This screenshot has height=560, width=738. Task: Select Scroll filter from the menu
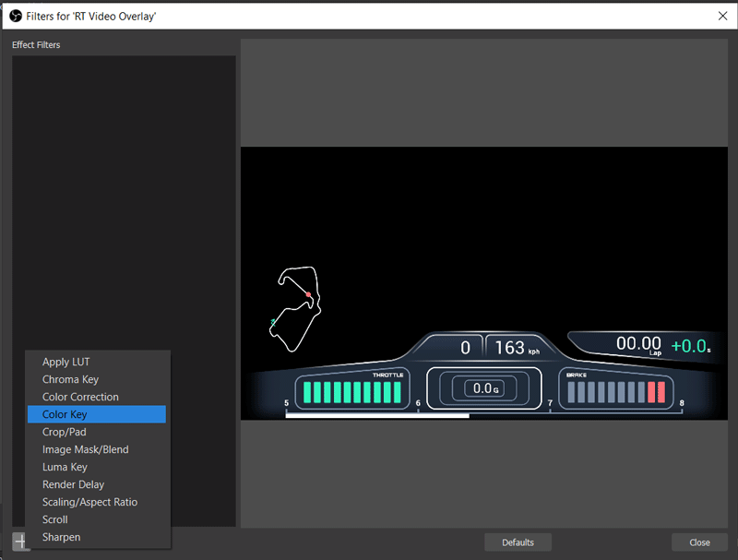[x=55, y=519]
